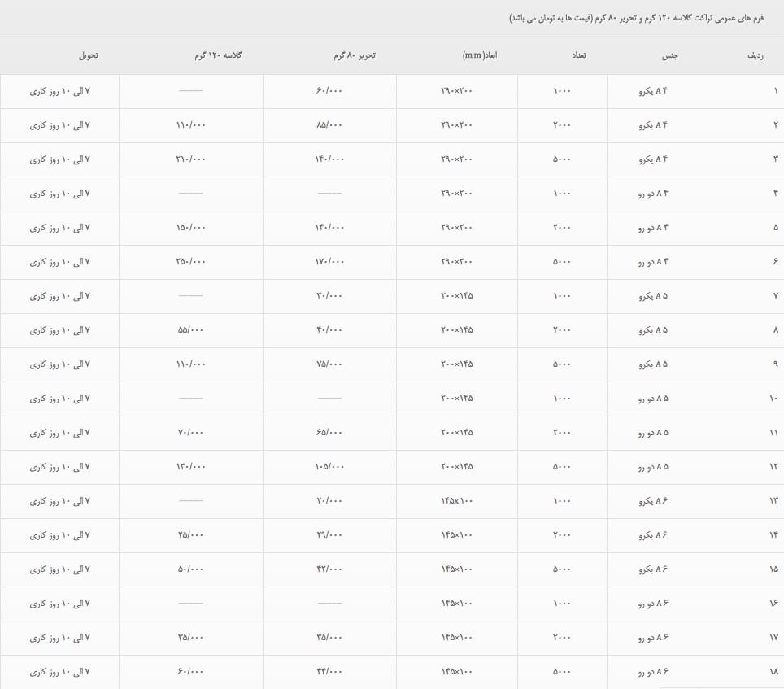This screenshot has height=689, width=784.
Task: Click the '۸۵/۰۰۰' tahrir price in row 2
Action: [329, 125]
